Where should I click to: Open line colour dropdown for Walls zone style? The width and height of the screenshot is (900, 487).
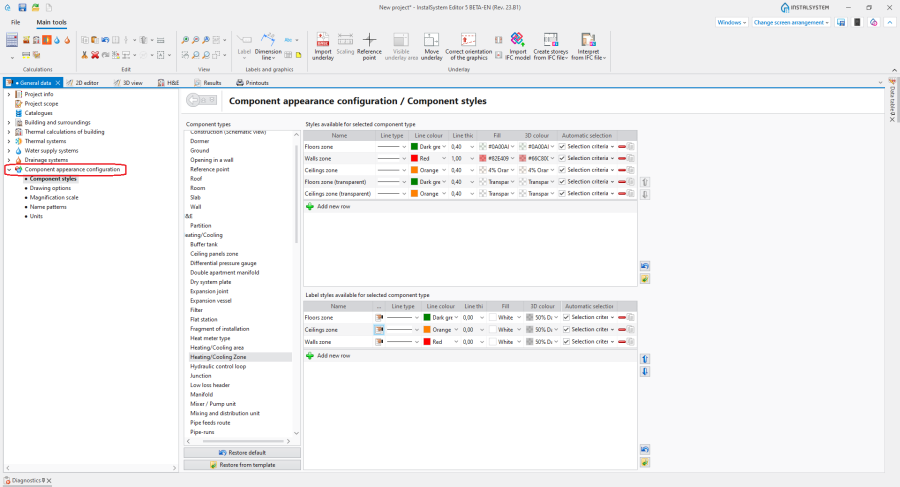444,159
